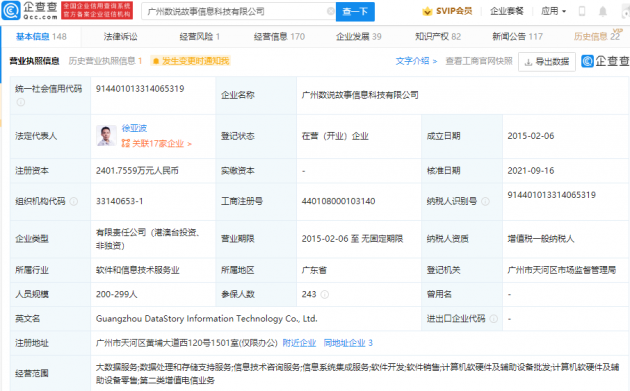Image resolution: width=630 pixels, height=391 pixels.
Task: Open the notification bell icon
Action: tap(603, 11)
